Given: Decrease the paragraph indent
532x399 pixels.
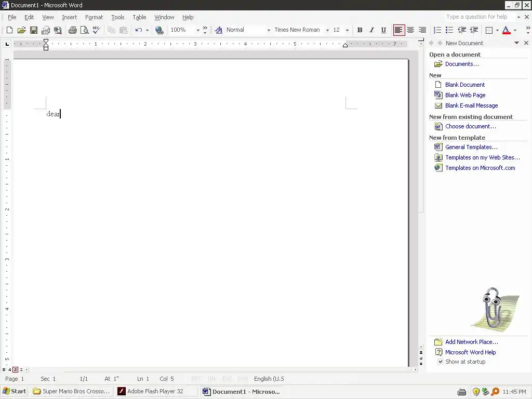Looking at the screenshot, I should pyautogui.click(x=462, y=30).
